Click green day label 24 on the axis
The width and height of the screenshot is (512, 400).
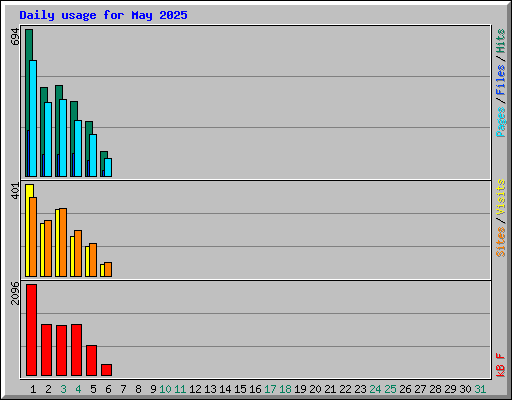tap(375, 389)
